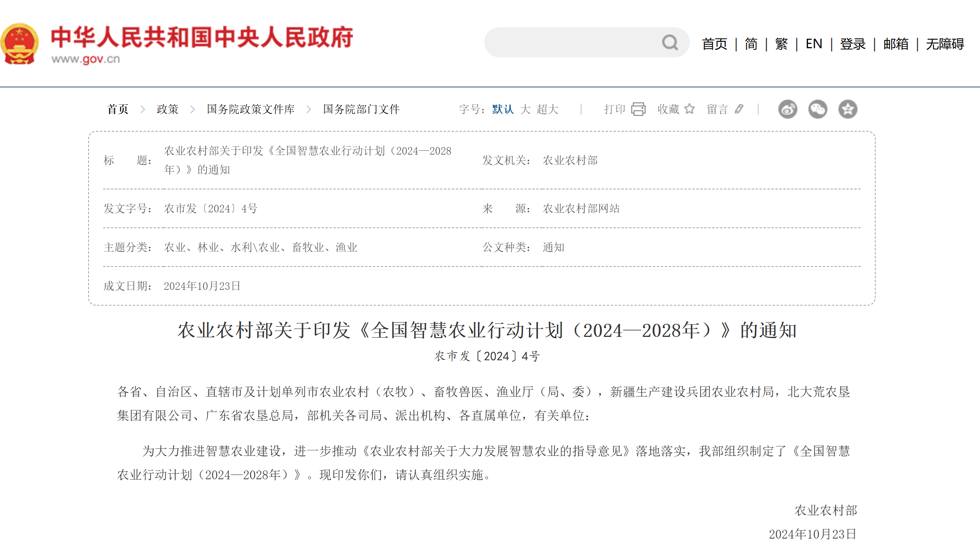Viewport: 980px width, 550px height.
Task: Select 超大 font size
Action: 547,109
